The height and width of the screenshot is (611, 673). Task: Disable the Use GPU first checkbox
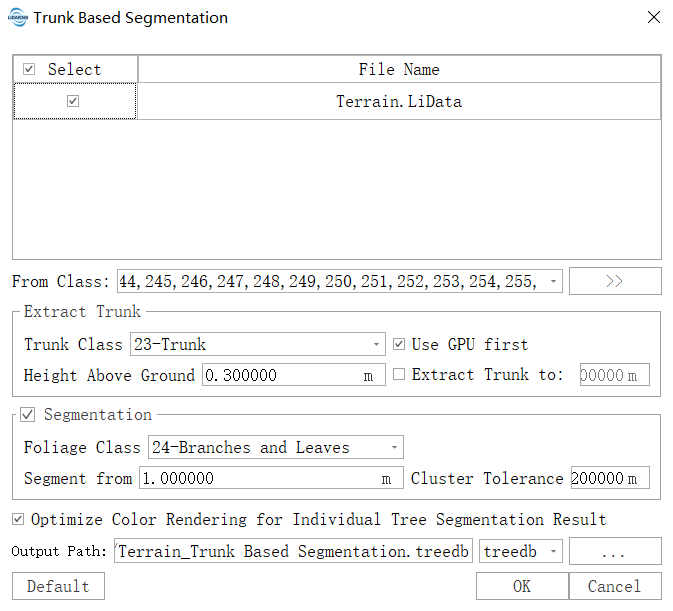tap(400, 344)
